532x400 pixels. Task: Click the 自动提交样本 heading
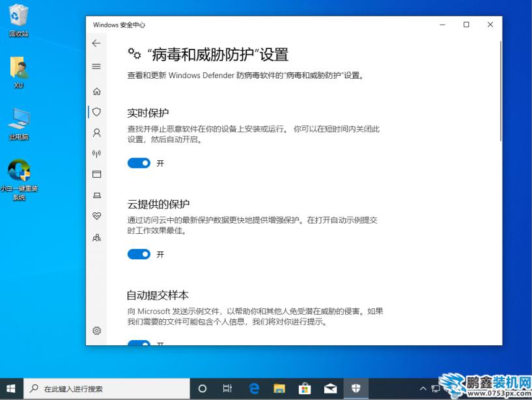click(158, 295)
